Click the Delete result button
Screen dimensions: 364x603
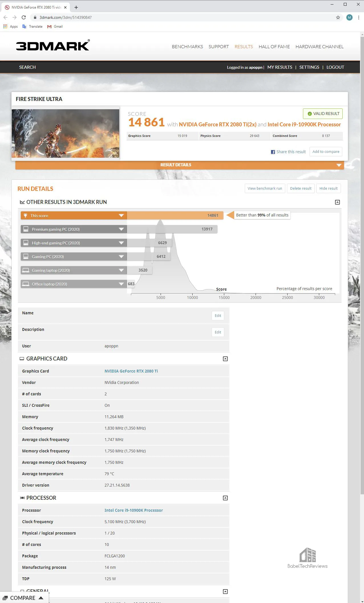pos(301,189)
